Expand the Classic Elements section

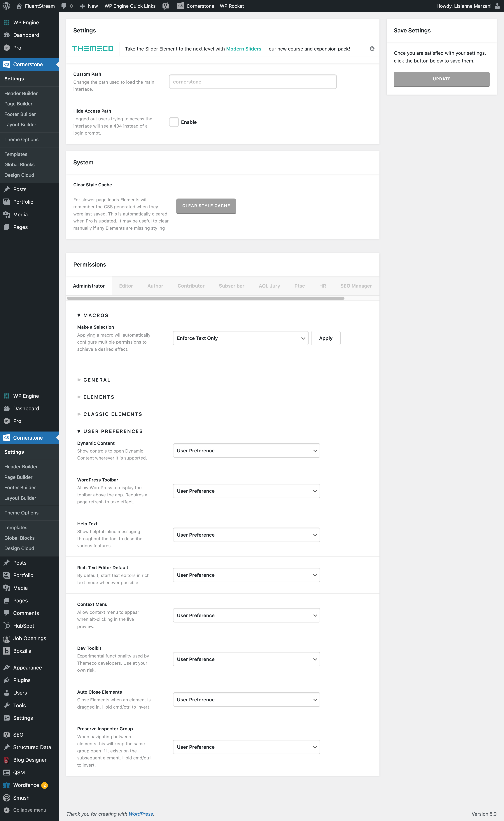point(110,414)
